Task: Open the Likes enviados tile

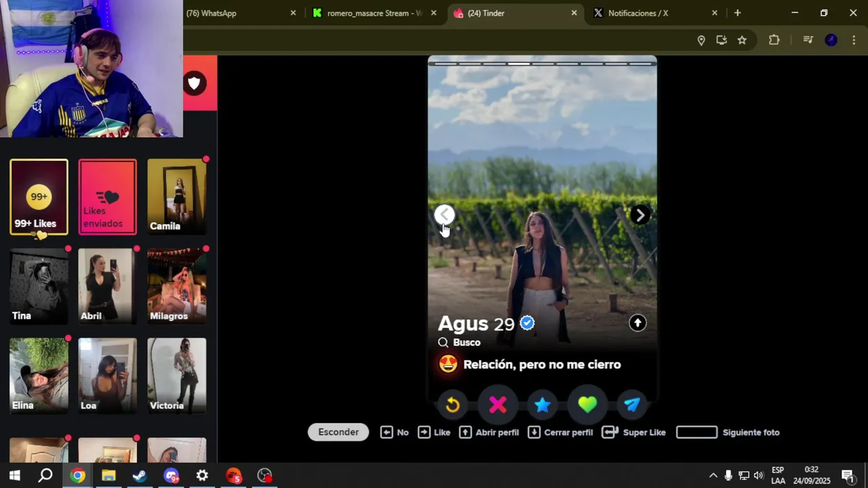Action: 107,197
